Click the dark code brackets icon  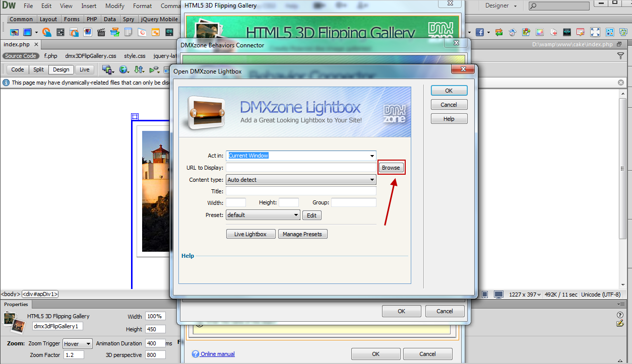(x=567, y=32)
